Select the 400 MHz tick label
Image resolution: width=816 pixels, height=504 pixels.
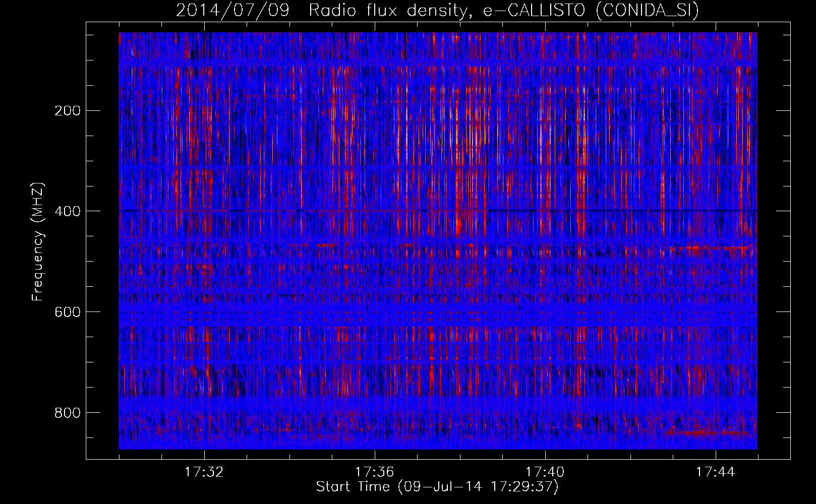point(67,212)
